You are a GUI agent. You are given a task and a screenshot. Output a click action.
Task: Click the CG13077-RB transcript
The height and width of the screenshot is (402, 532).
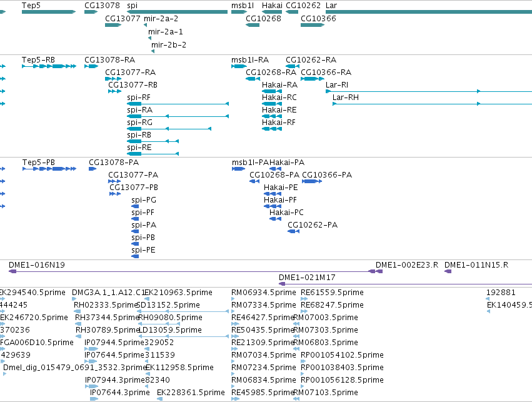[x=114, y=91]
